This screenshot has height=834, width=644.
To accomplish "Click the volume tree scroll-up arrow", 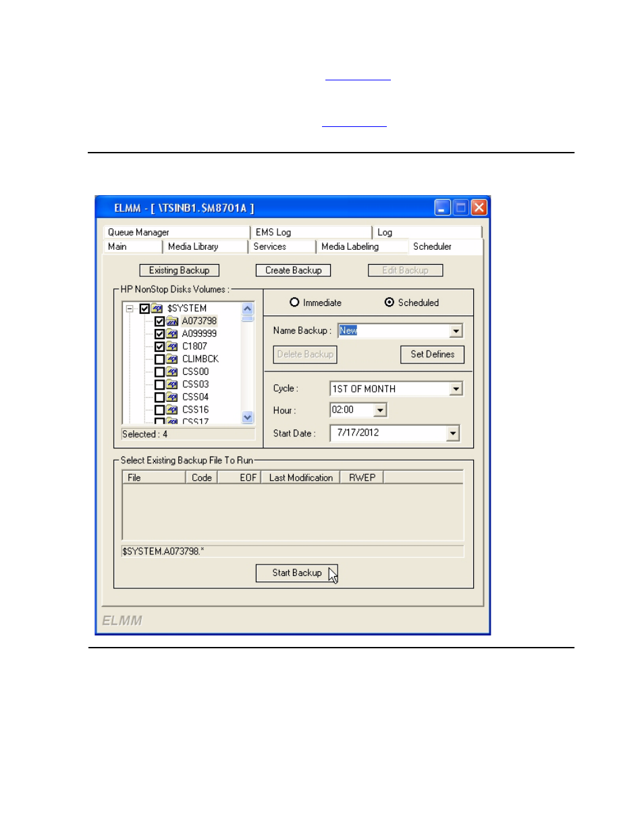I will (x=248, y=309).
